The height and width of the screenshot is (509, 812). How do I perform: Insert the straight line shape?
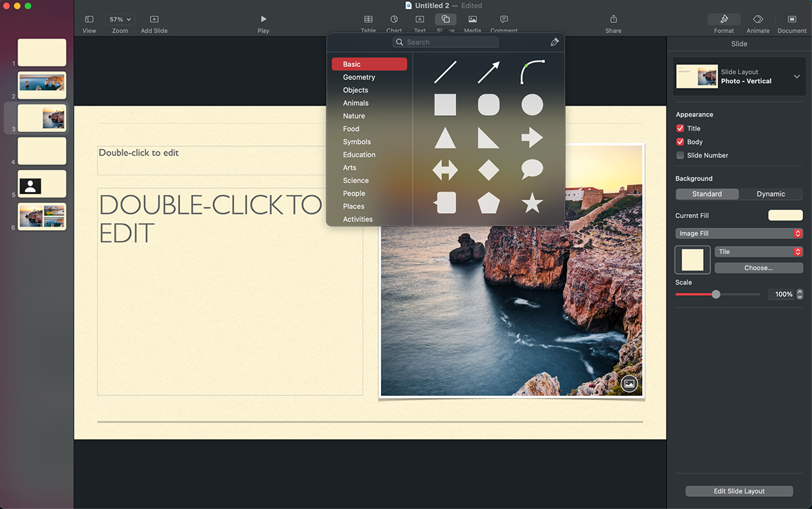click(445, 72)
